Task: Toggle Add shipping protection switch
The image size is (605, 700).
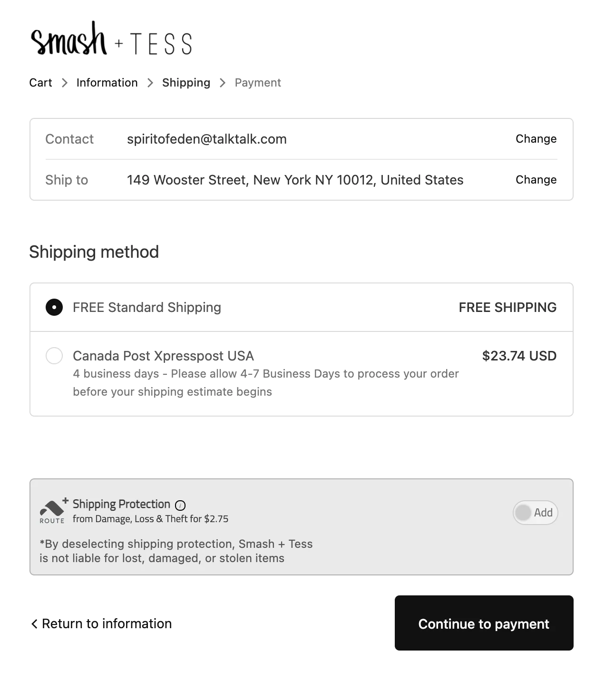Action: (x=535, y=513)
